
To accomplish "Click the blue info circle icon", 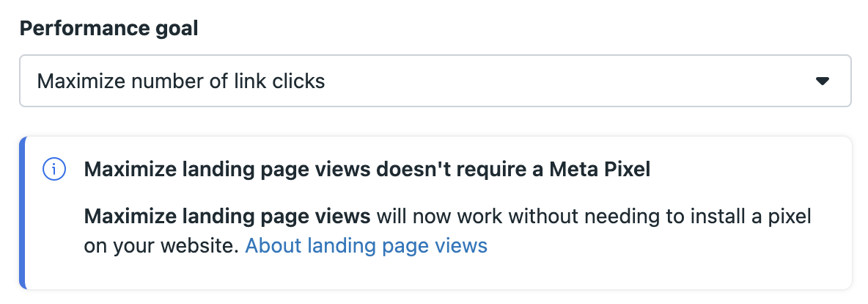I will [54, 170].
